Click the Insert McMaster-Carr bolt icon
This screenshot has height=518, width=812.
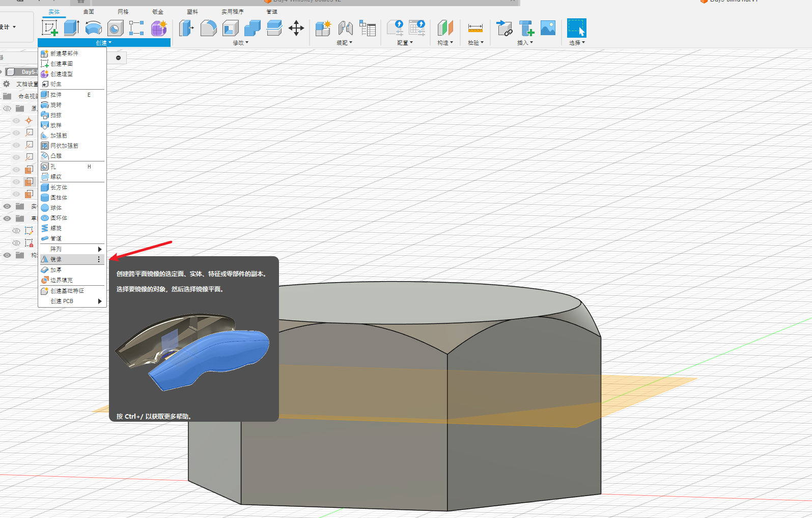526,28
